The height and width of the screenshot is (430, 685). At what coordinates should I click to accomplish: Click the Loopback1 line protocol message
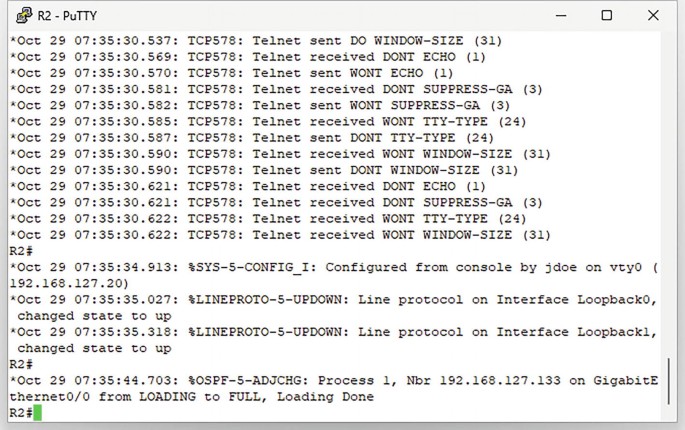coord(333,340)
